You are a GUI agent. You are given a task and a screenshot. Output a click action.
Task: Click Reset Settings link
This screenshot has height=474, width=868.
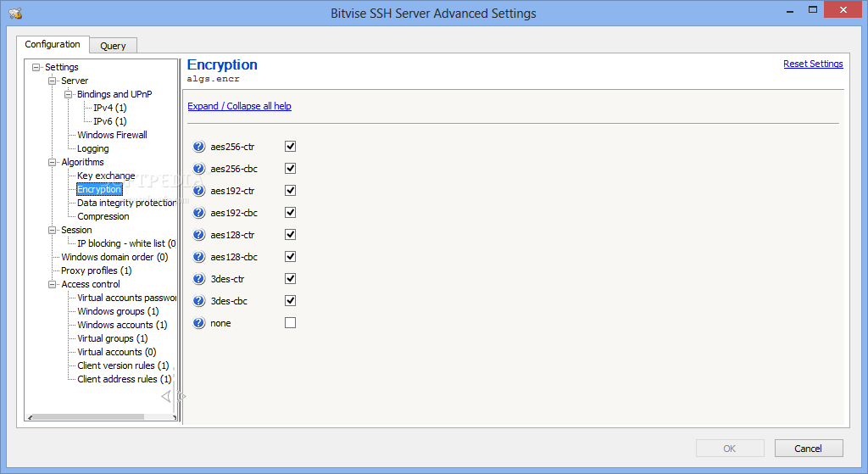click(813, 64)
